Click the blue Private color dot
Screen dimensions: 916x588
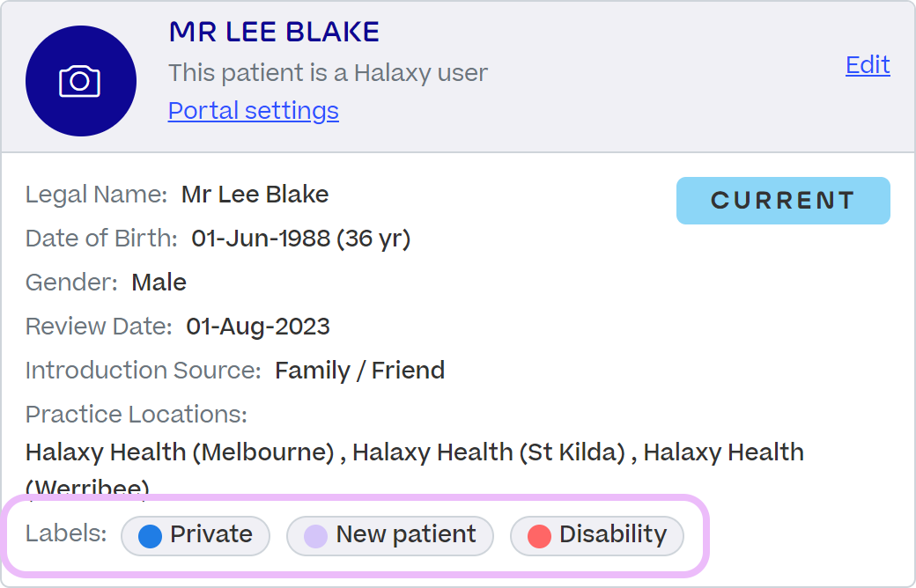(x=150, y=536)
